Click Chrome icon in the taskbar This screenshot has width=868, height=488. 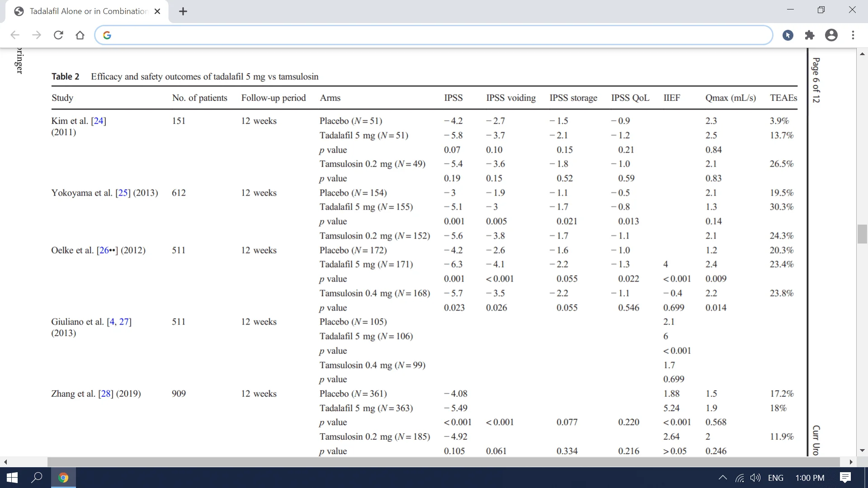click(63, 478)
